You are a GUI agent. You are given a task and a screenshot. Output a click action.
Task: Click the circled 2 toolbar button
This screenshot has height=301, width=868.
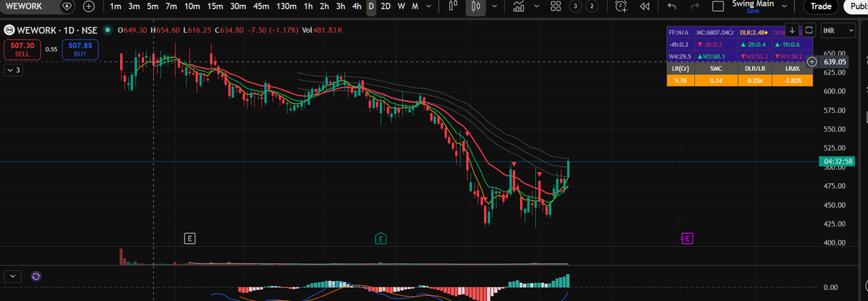591,7
